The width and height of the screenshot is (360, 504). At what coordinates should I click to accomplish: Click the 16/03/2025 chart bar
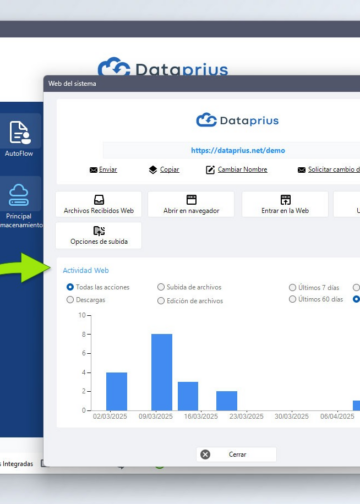pyautogui.click(x=188, y=396)
